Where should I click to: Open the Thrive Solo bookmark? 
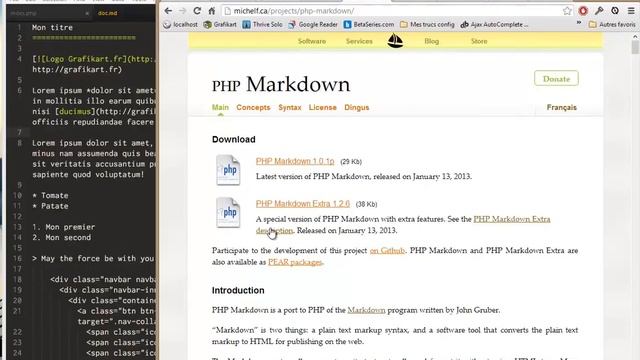point(262,24)
